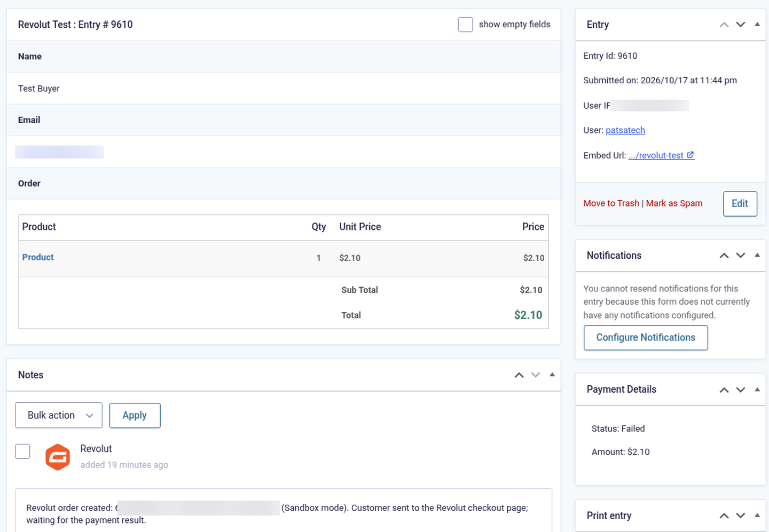
Task: Move Payment Details panel up
Action: pos(724,390)
